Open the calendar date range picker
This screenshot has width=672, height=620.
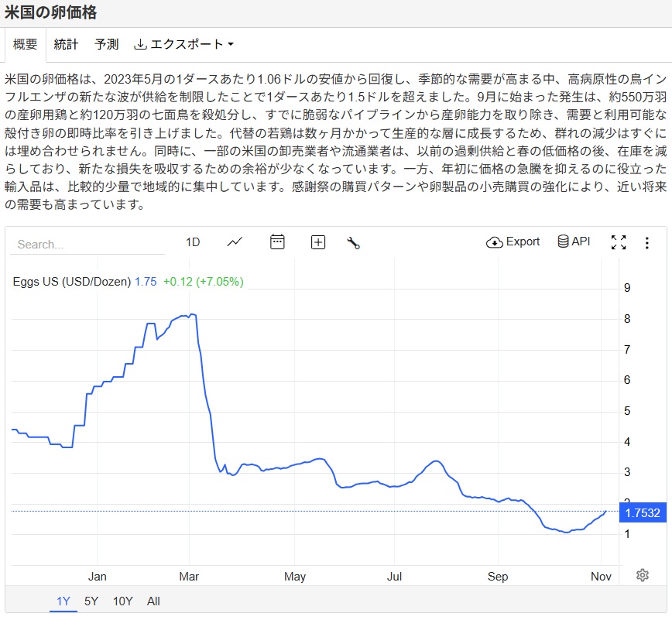click(x=277, y=242)
